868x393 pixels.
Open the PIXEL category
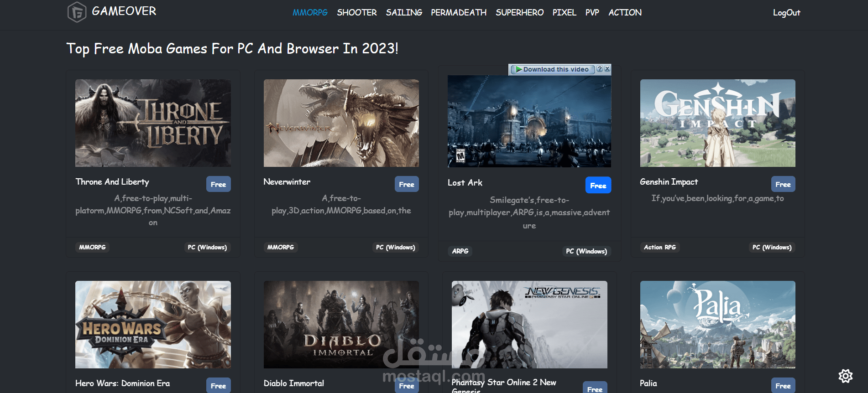coord(565,12)
